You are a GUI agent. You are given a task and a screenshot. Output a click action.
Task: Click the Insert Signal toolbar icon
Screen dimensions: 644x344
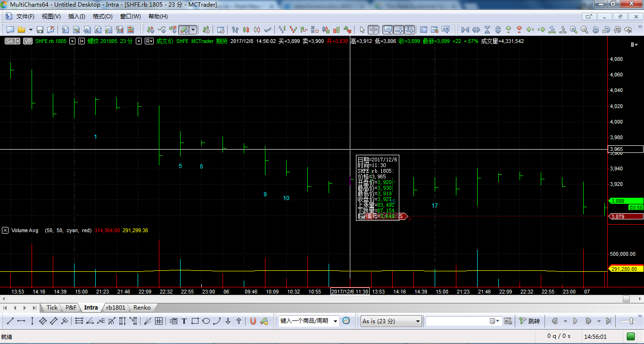click(173, 30)
